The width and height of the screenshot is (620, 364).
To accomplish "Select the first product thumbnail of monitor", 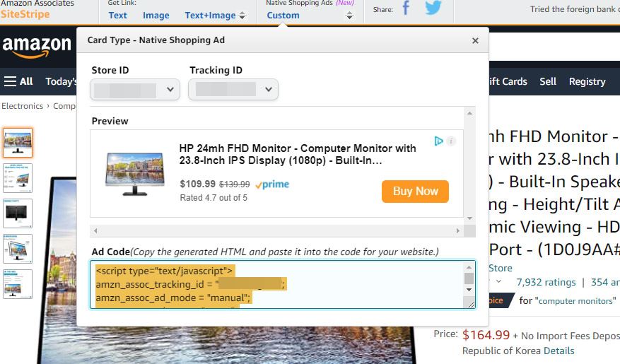I will coord(18,143).
